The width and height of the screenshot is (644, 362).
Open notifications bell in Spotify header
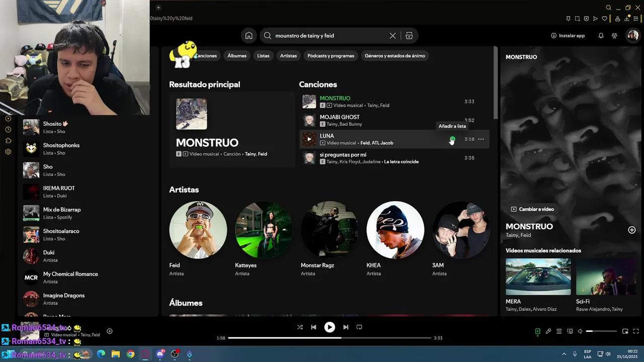coord(601,36)
